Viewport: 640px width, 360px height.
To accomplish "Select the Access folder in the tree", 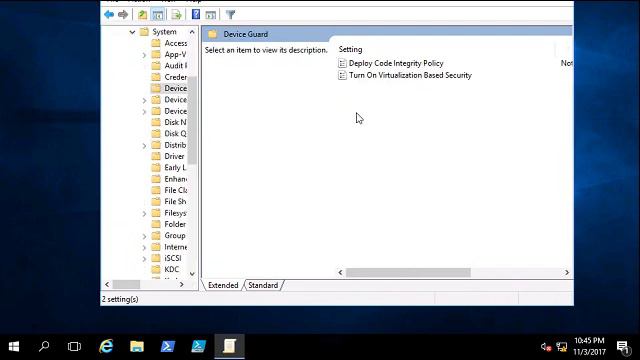I will click(x=176, y=43).
